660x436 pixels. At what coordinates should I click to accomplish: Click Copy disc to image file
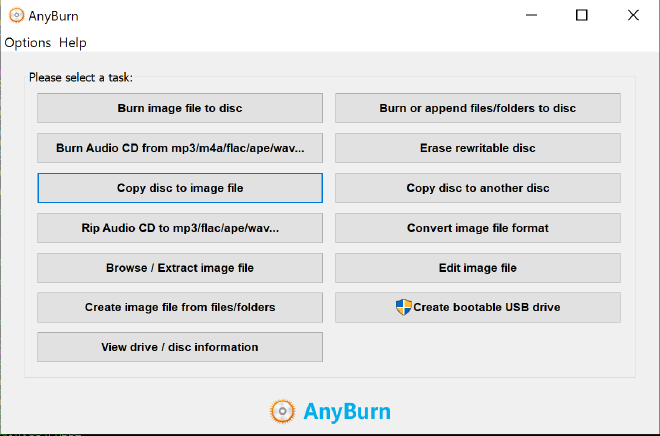[x=180, y=188]
